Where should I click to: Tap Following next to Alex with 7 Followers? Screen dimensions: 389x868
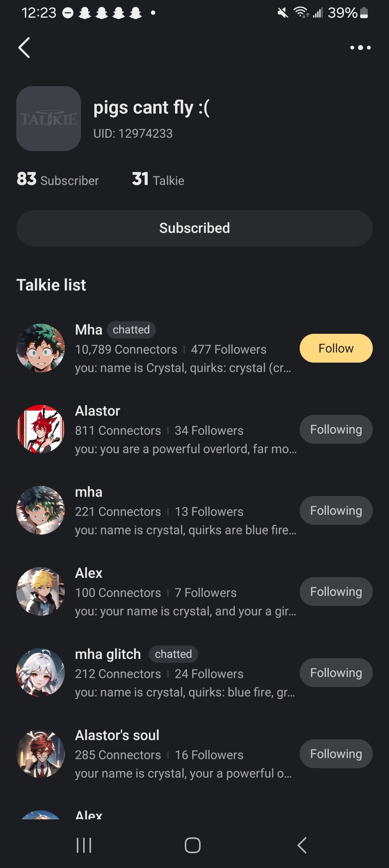(336, 592)
